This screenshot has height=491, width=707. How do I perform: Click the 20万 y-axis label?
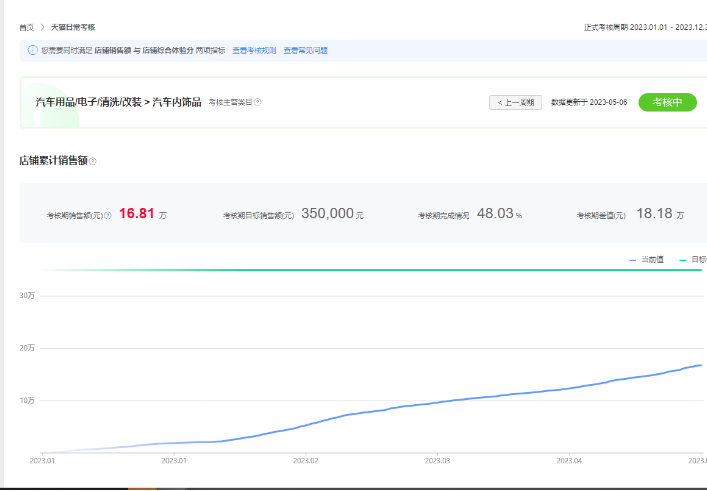pyautogui.click(x=27, y=348)
